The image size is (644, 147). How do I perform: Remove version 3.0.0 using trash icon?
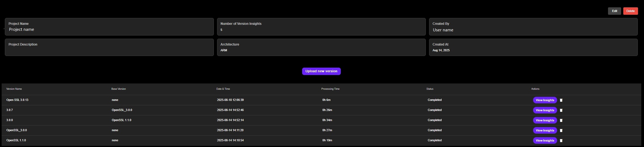tap(561, 120)
